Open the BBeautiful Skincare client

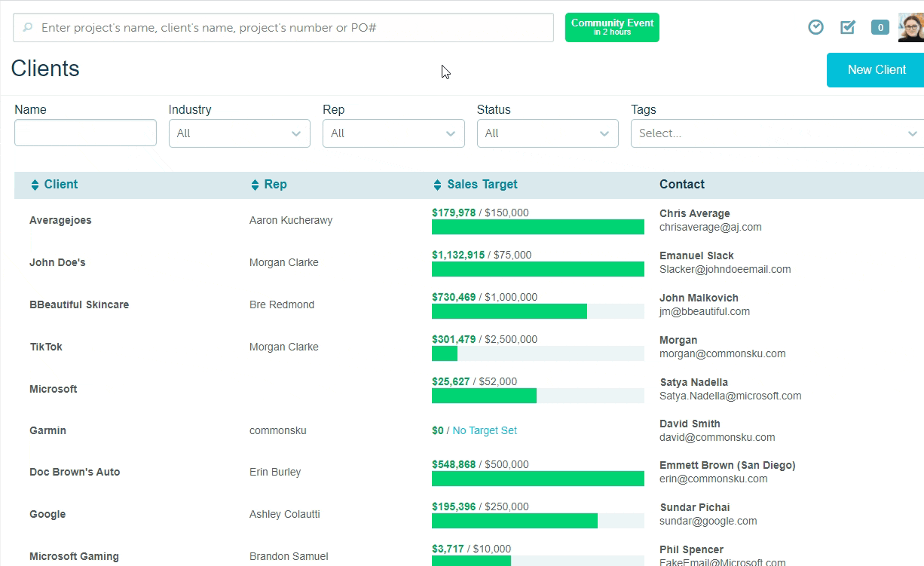(x=79, y=304)
